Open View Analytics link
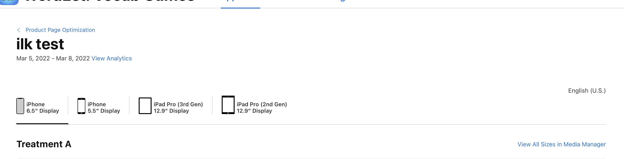The image size is (644, 159). pos(112,58)
